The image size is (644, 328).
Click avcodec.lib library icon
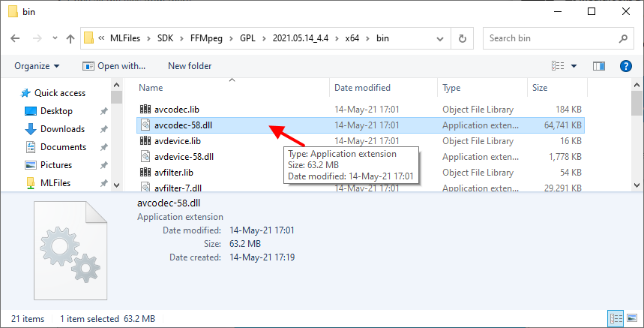[x=145, y=109]
